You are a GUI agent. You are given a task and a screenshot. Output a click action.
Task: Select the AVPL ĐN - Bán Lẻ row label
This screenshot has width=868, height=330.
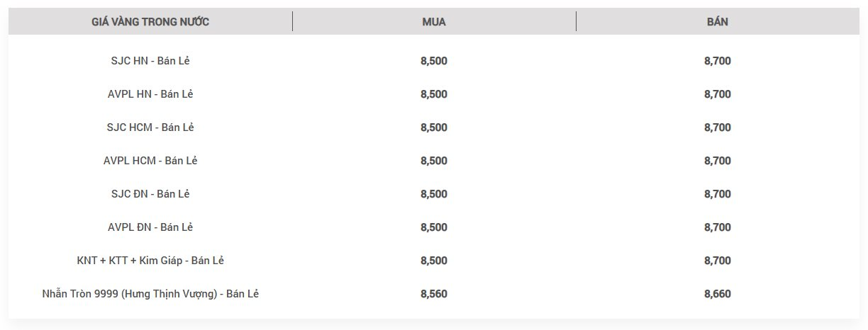[150, 227]
